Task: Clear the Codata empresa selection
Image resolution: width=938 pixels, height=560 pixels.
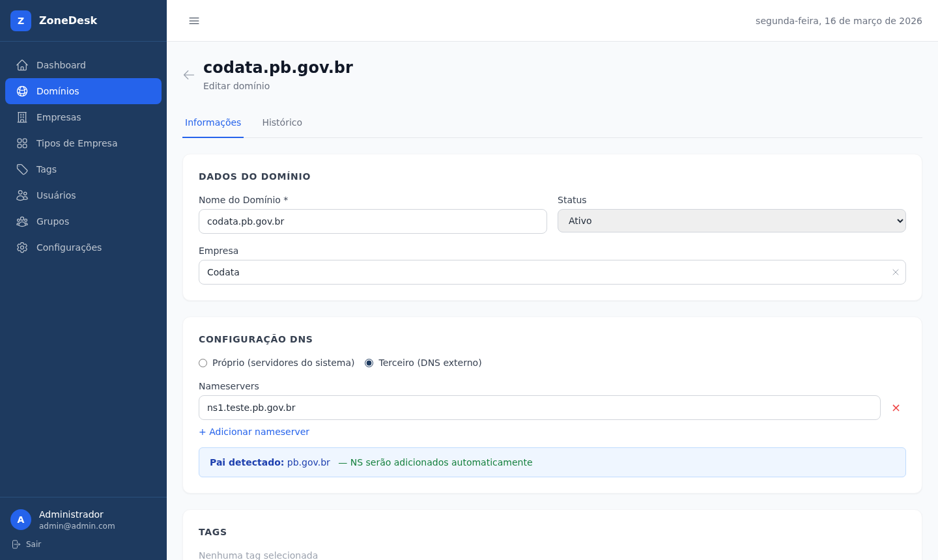Action: 895,272
